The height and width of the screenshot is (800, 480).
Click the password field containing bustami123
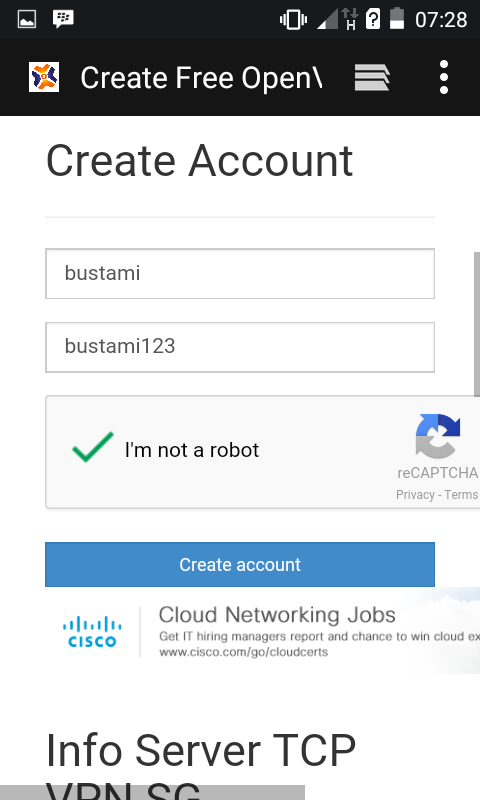click(x=240, y=347)
